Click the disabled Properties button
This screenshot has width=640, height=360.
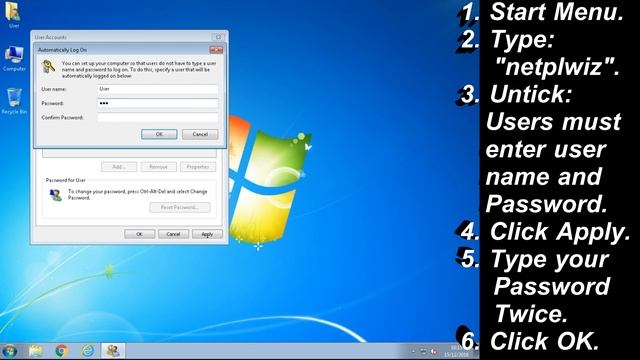click(x=198, y=167)
